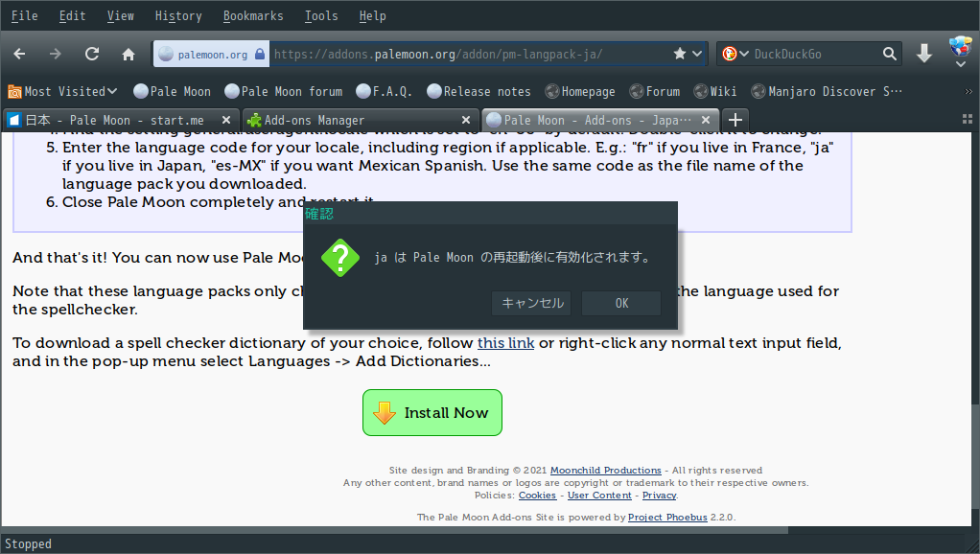This screenshot has width=980, height=554.
Task: Open the Privacy policy link
Action: (660, 496)
